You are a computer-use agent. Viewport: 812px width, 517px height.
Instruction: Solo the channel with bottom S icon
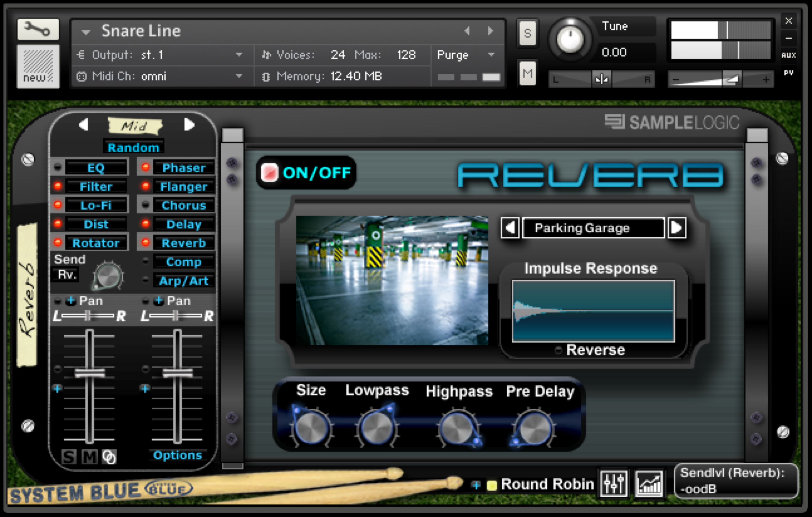[69, 457]
